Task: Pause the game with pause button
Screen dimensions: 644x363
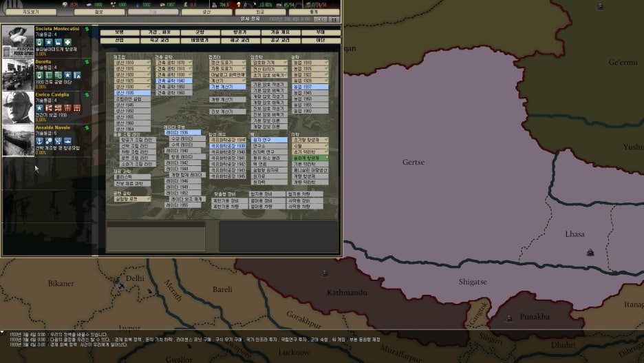Action: (334, 19)
